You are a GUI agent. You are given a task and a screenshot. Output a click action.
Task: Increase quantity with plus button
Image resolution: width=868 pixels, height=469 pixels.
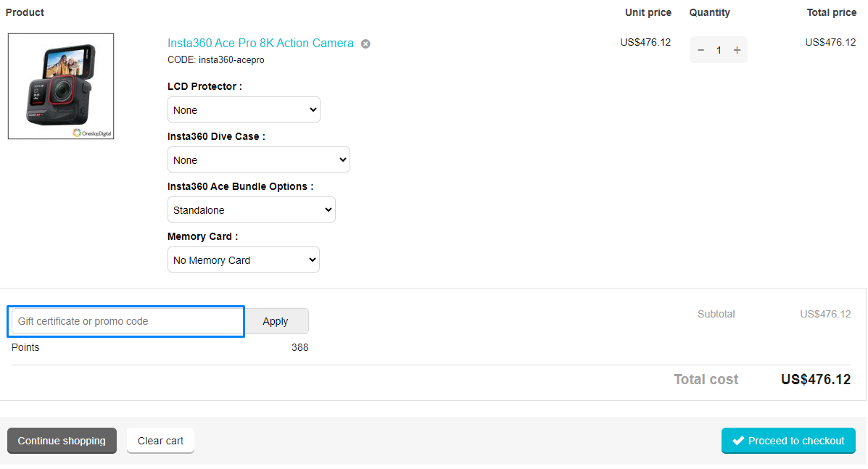pyautogui.click(x=737, y=50)
